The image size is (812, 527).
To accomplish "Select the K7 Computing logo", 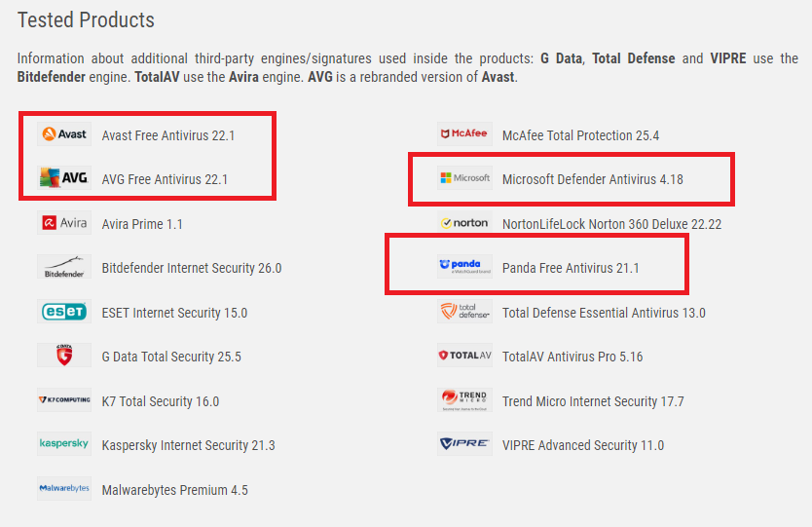I will tap(64, 399).
